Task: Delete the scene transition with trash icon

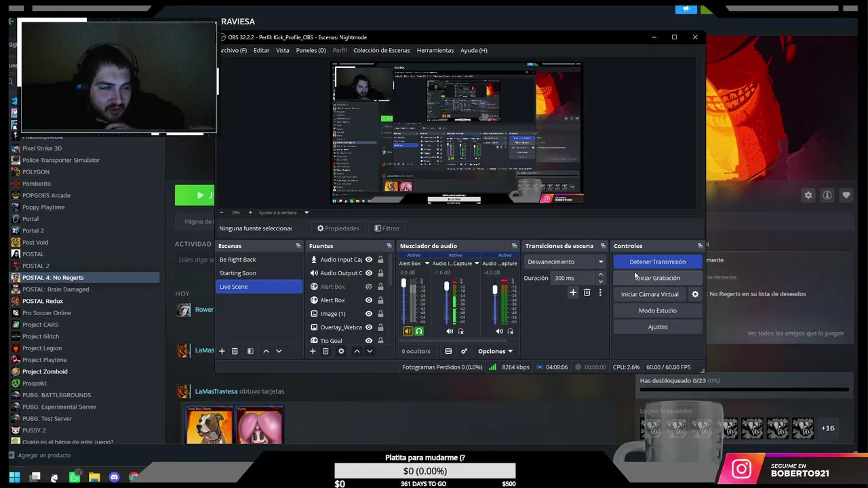Action: click(x=587, y=293)
